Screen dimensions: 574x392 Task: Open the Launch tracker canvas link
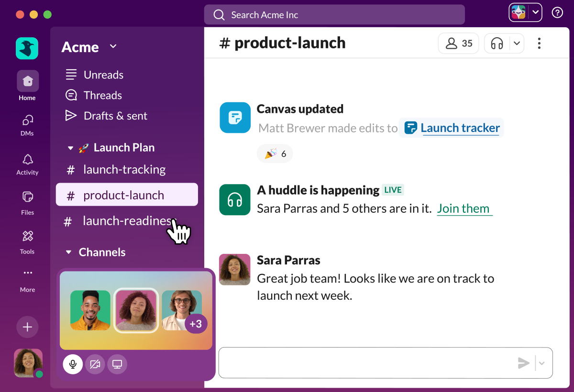click(460, 128)
